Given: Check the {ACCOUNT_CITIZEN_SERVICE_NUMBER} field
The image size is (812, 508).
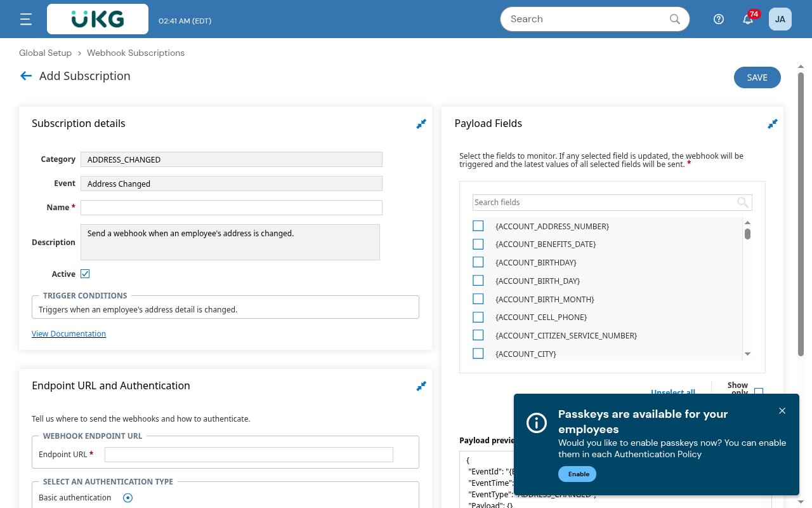Looking at the screenshot, I should point(478,335).
